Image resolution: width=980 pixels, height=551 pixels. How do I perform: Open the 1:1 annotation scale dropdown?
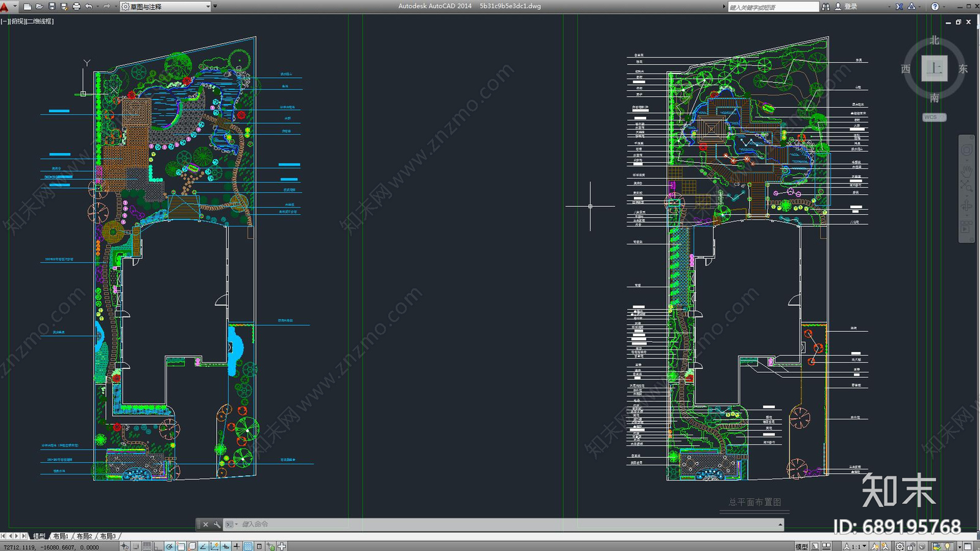tap(854, 546)
